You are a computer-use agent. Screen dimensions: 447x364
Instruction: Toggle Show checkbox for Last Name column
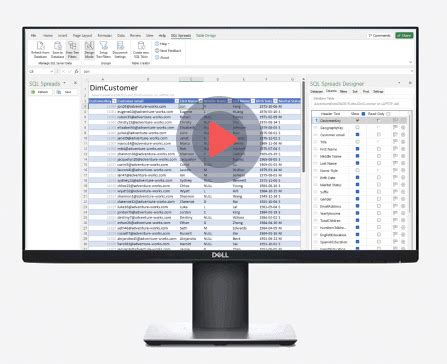point(357,163)
